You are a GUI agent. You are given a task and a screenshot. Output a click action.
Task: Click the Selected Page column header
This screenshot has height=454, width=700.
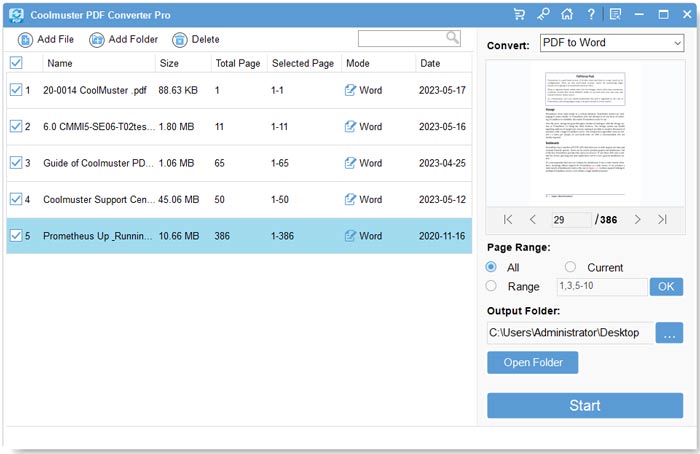[x=303, y=63]
